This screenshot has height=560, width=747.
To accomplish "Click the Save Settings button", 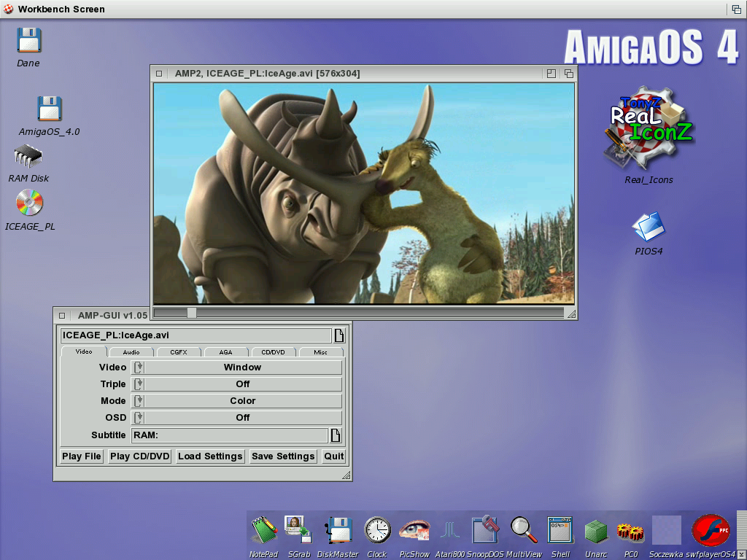I will click(x=283, y=456).
